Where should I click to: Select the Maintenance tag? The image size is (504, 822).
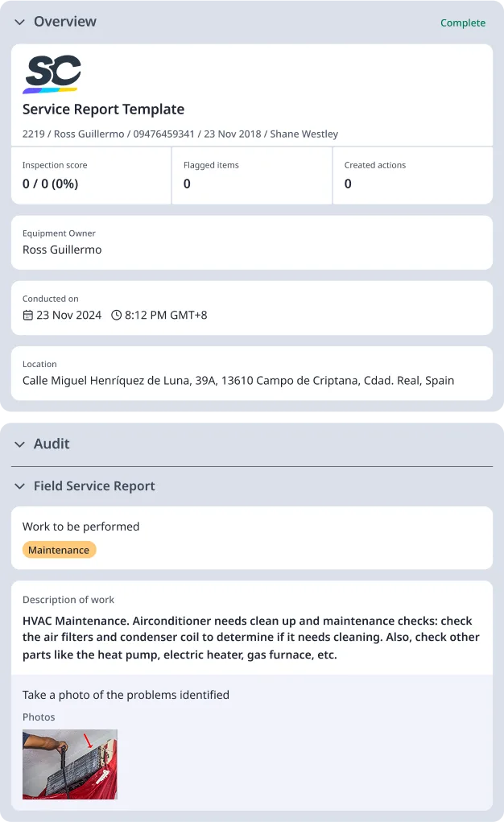pyautogui.click(x=59, y=550)
